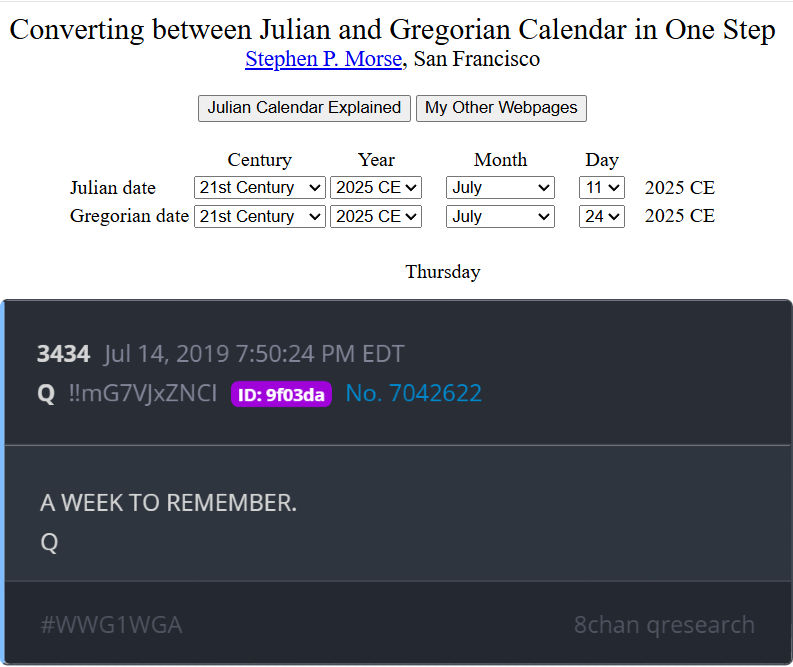
Task: Click the purple ID: 9f03da badge
Action: click(x=281, y=395)
